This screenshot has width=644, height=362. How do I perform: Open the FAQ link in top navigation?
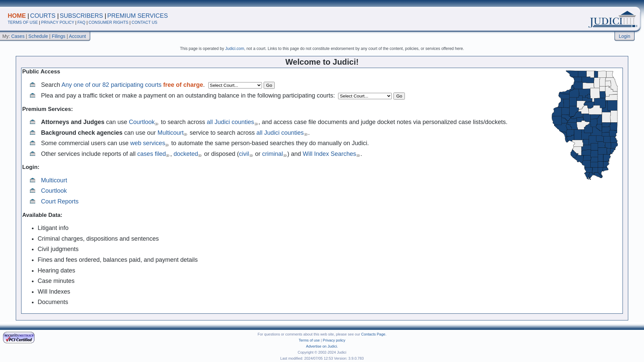[82, 22]
